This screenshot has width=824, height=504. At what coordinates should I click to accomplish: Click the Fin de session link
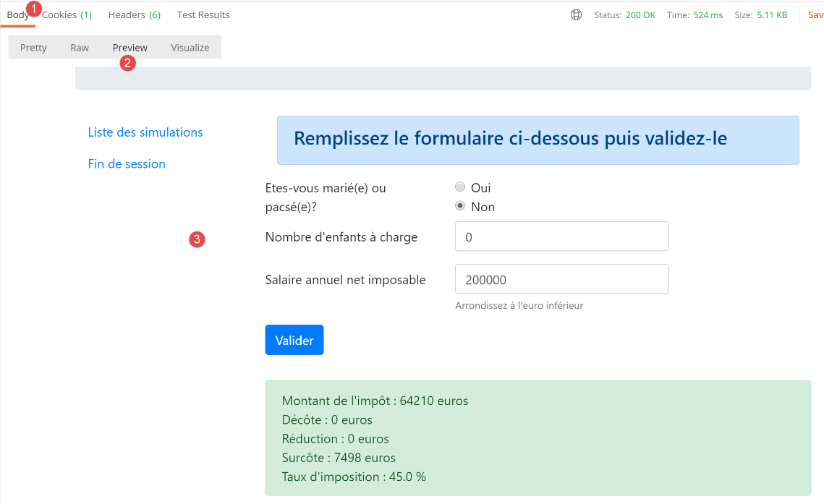tap(127, 164)
